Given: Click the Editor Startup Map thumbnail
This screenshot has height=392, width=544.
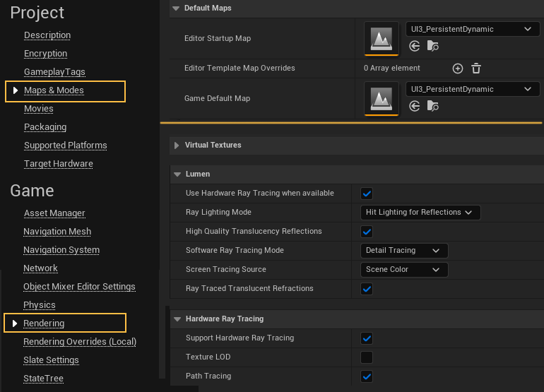Looking at the screenshot, I should point(381,38).
